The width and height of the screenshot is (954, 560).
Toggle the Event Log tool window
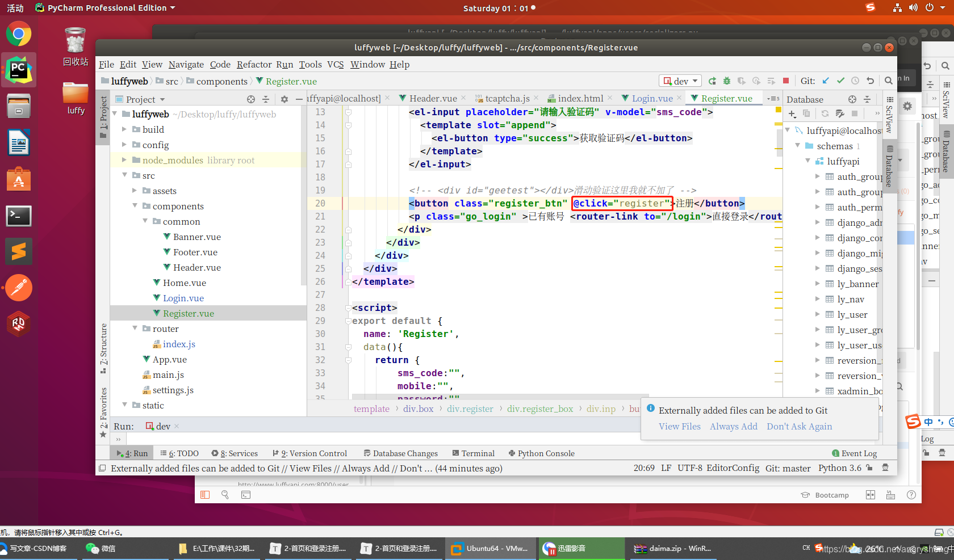coord(854,453)
